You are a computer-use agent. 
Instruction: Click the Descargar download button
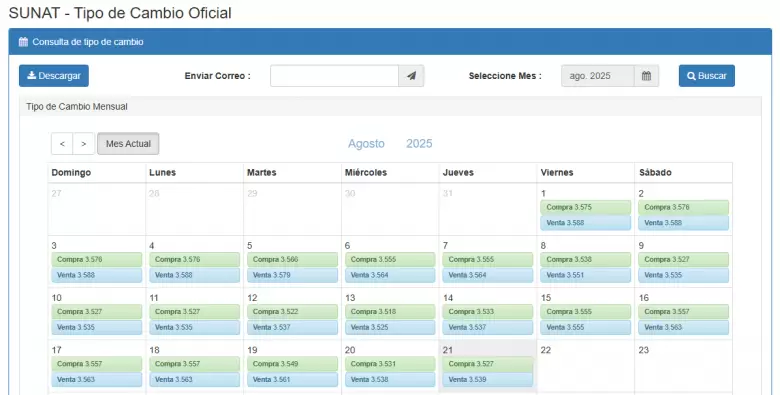(x=54, y=76)
